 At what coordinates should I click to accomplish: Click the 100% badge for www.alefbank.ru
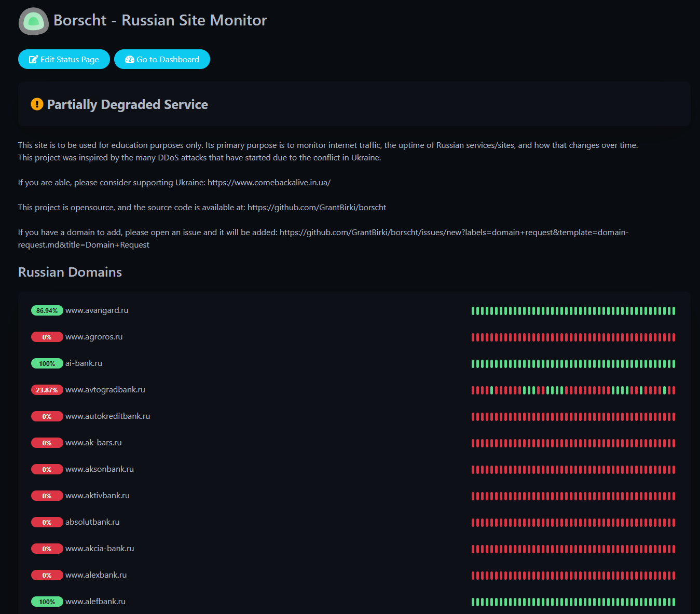[x=47, y=602]
